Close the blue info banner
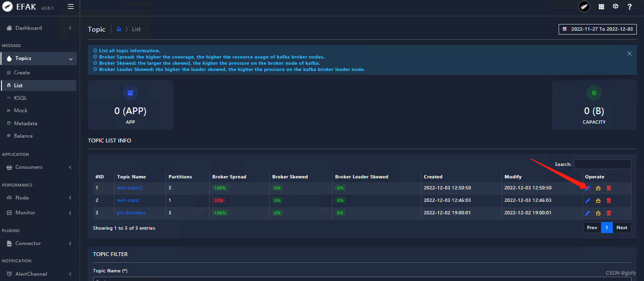Screen dimensions: 644x281 coord(629,54)
